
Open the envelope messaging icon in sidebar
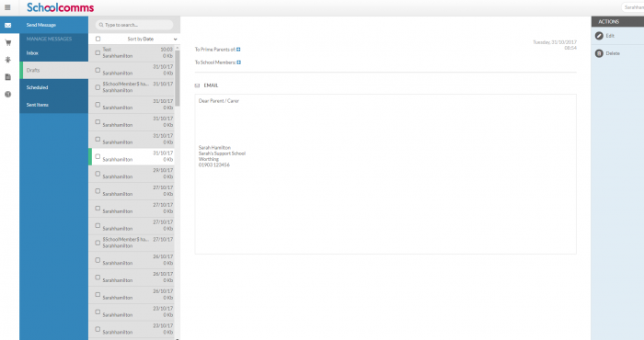(x=7, y=25)
